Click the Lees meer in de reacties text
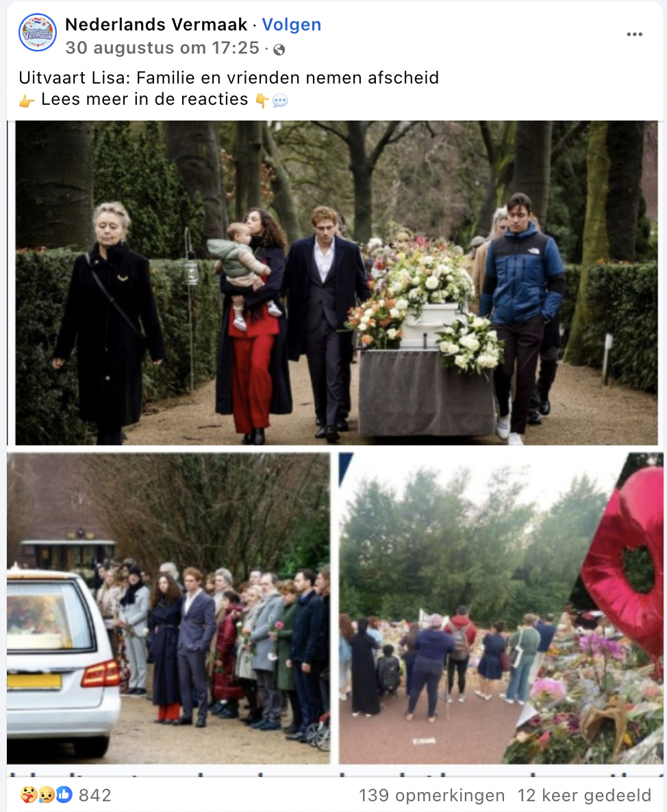The width and height of the screenshot is (667, 812). [144, 99]
